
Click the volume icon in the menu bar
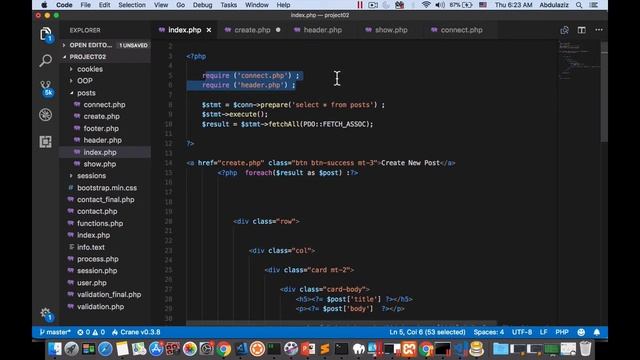440,5
